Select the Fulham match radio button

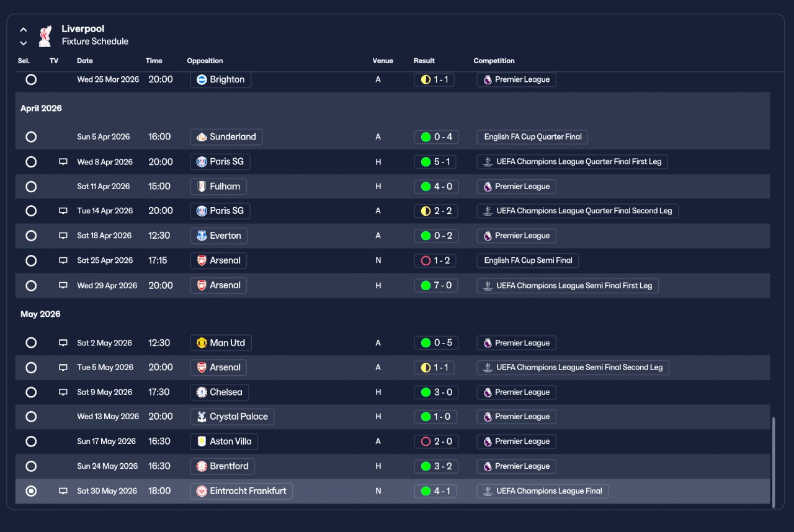(x=31, y=187)
